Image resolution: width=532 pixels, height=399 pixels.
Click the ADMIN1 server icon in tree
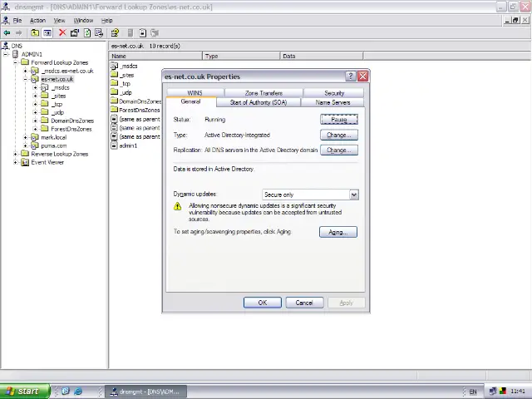[15, 54]
